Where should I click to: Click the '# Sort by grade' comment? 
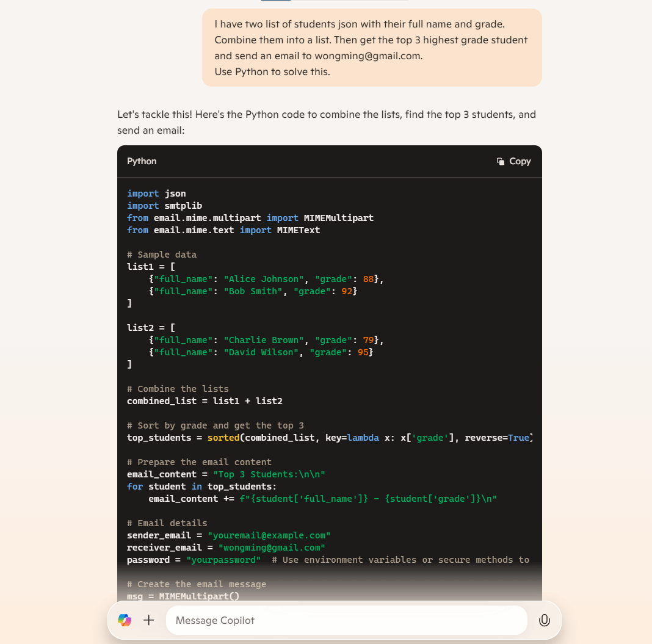(x=216, y=425)
